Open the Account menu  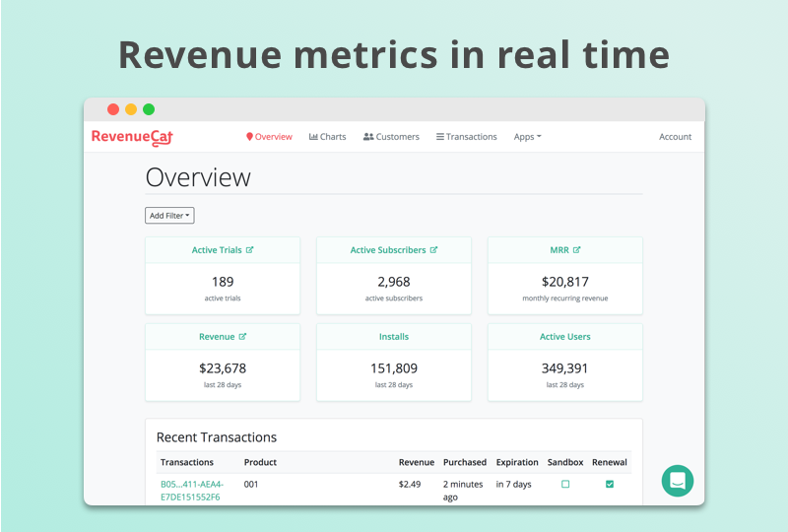pyautogui.click(x=675, y=137)
